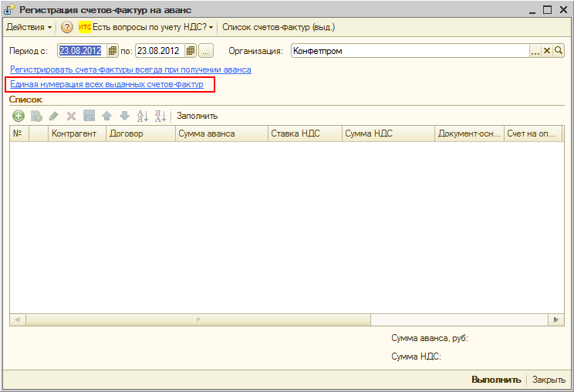Click the Закрыть button

(x=549, y=380)
